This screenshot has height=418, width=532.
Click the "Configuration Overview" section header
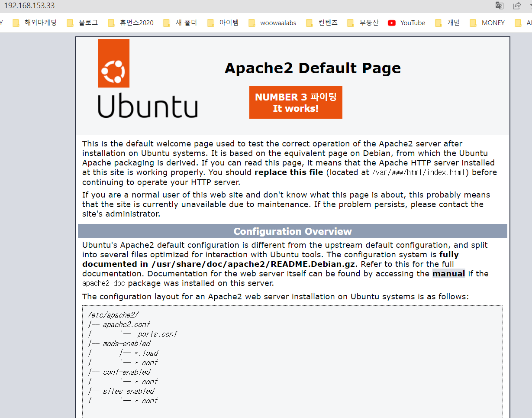(293, 231)
